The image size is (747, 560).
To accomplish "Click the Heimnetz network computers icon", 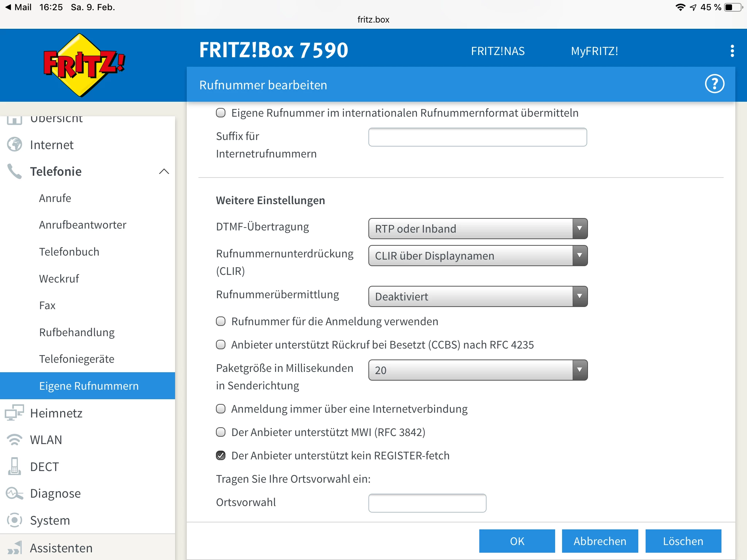I will pos(14,413).
